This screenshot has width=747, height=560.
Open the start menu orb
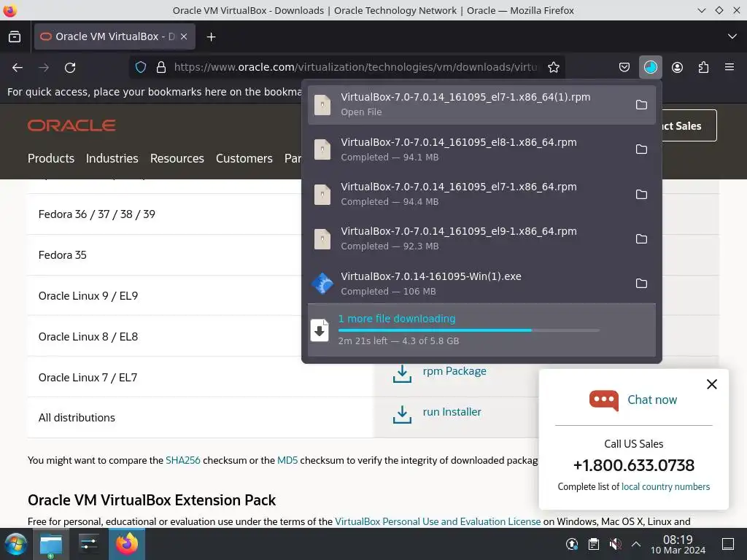point(16,544)
